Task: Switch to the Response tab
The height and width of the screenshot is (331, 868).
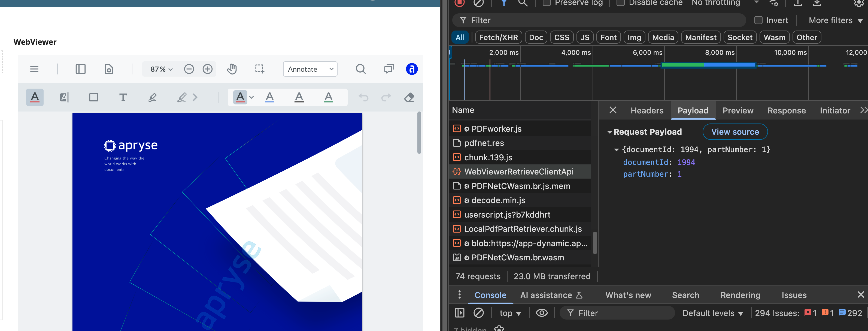Action: [787, 110]
